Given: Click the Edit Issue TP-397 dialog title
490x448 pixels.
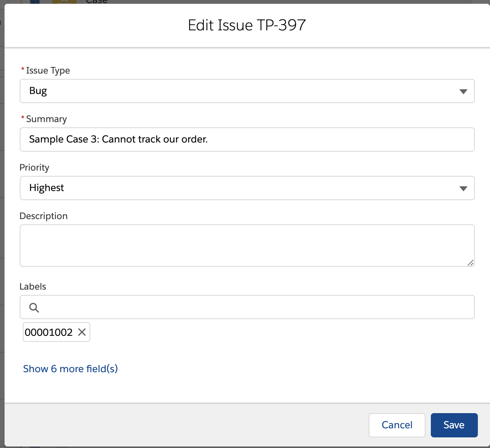Looking at the screenshot, I should click(x=247, y=25).
